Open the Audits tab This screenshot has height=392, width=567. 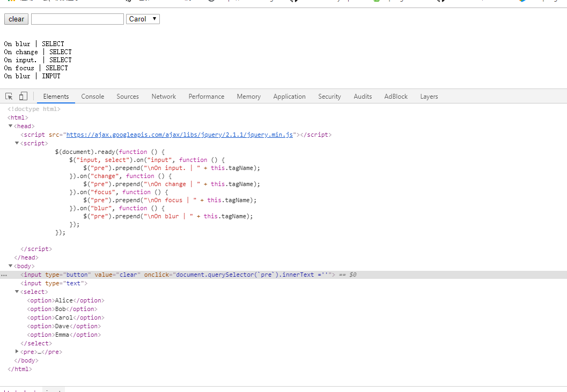(x=363, y=97)
